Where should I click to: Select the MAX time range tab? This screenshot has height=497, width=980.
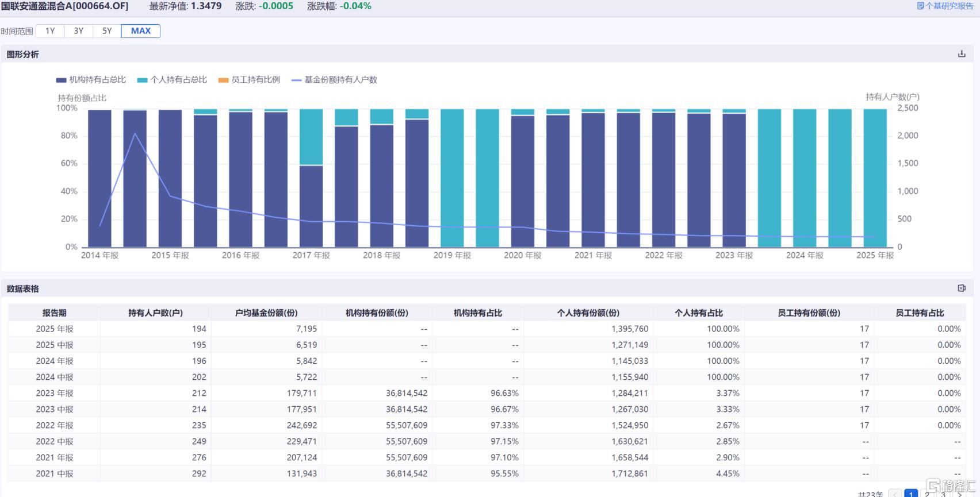tap(141, 31)
